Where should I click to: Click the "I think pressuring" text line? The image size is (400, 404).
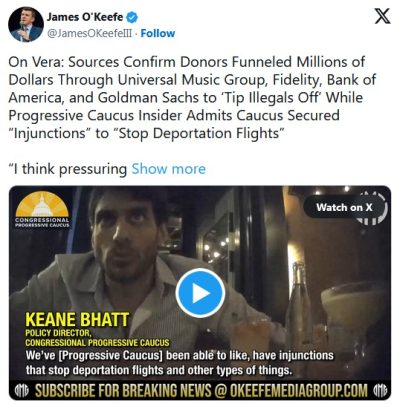coord(68,169)
